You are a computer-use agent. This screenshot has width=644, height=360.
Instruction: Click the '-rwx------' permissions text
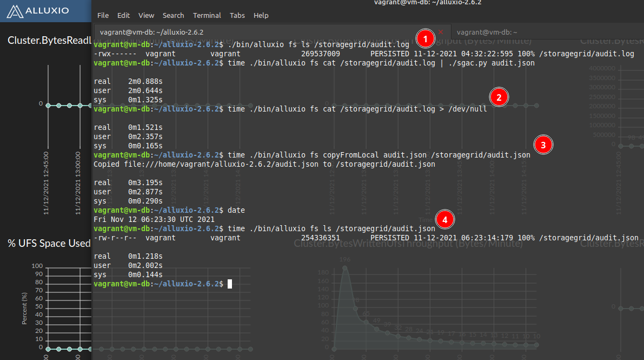pos(115,54)
